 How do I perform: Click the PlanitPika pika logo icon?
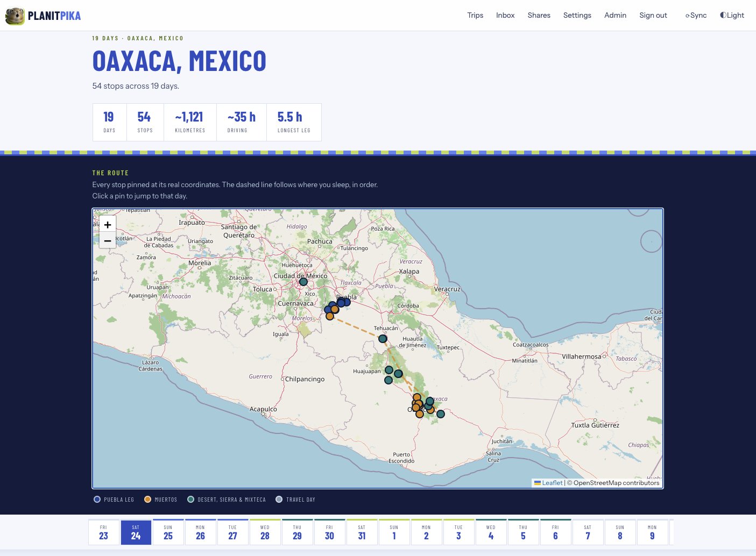(15, 16)
